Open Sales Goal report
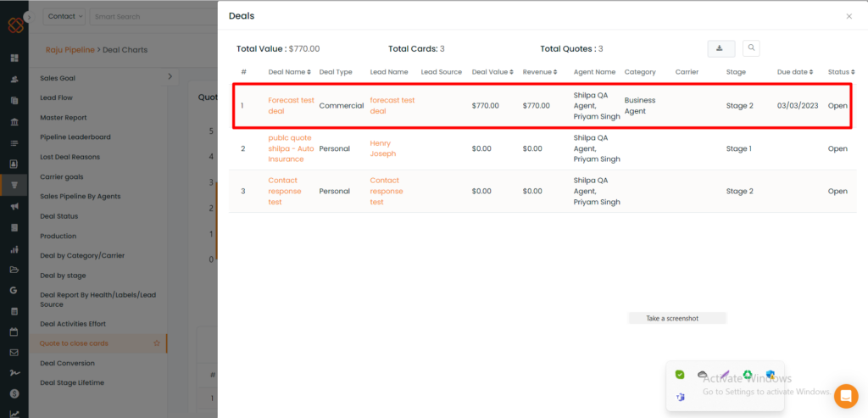 (58, 78)
